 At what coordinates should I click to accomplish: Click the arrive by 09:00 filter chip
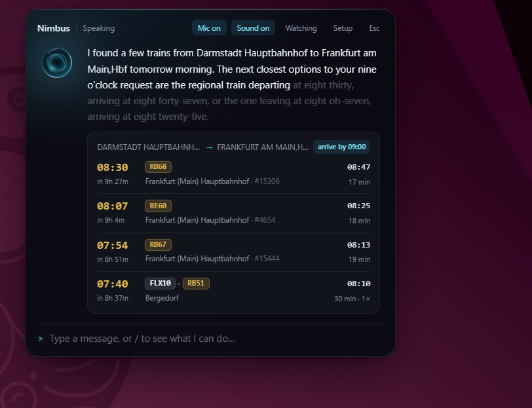[341, 147]
